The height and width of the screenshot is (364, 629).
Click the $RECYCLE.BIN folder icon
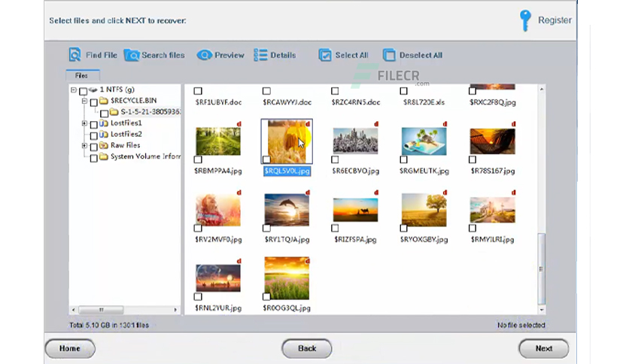[x=104, y=101]
